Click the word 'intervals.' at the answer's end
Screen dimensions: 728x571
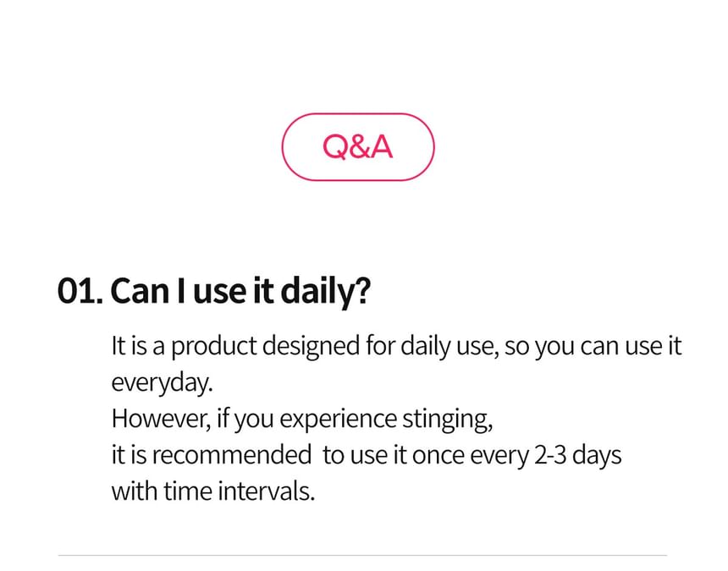point(266,491)
